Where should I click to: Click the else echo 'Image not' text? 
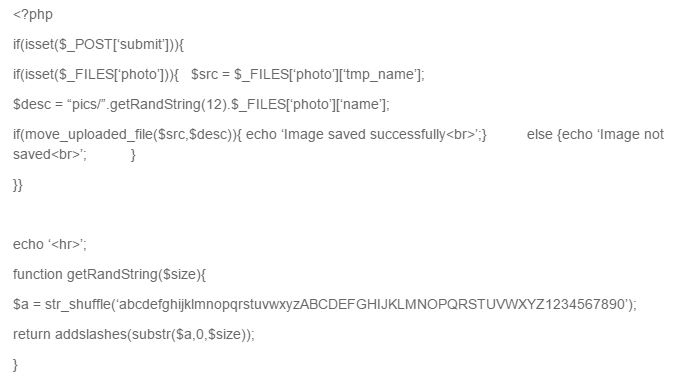click(595, 134)
